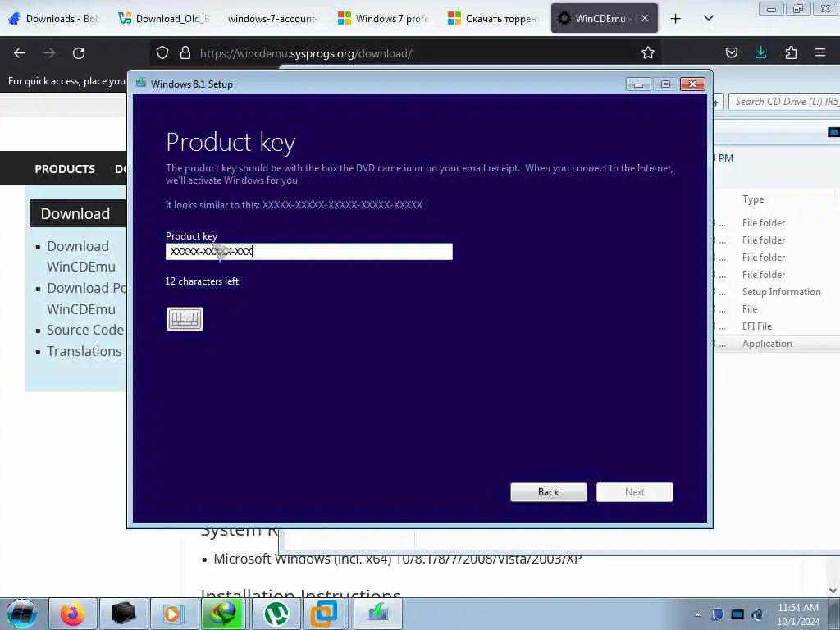The width and height of the screenshot is (840, 630).
Task: Open the tracking protection shield icon
Action: click(x=162, y=53)
